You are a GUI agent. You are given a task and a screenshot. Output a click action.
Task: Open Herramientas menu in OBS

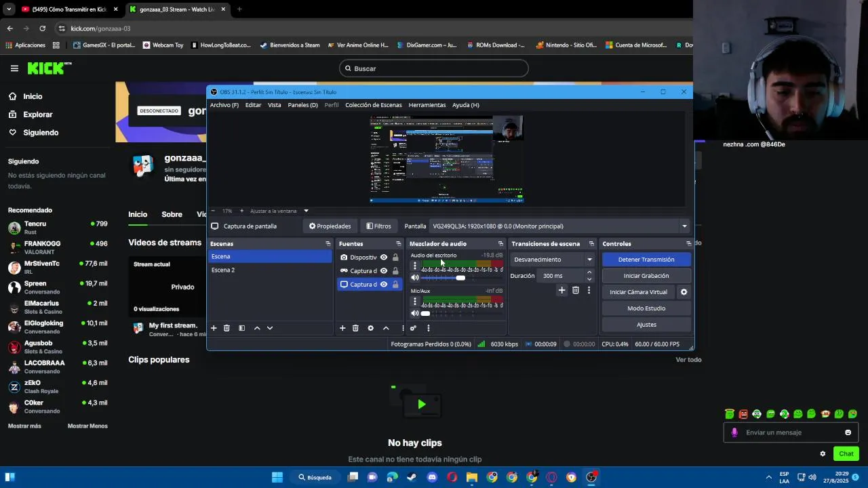pyautogui.click(x=427, y=105)
